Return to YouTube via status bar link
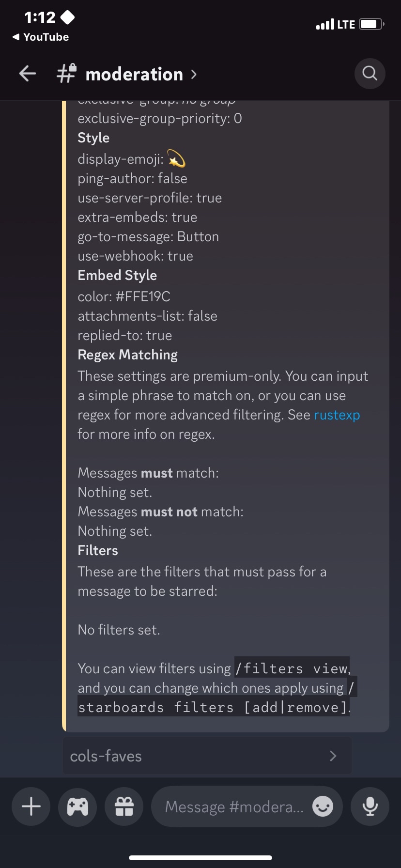 pos(41,37)
